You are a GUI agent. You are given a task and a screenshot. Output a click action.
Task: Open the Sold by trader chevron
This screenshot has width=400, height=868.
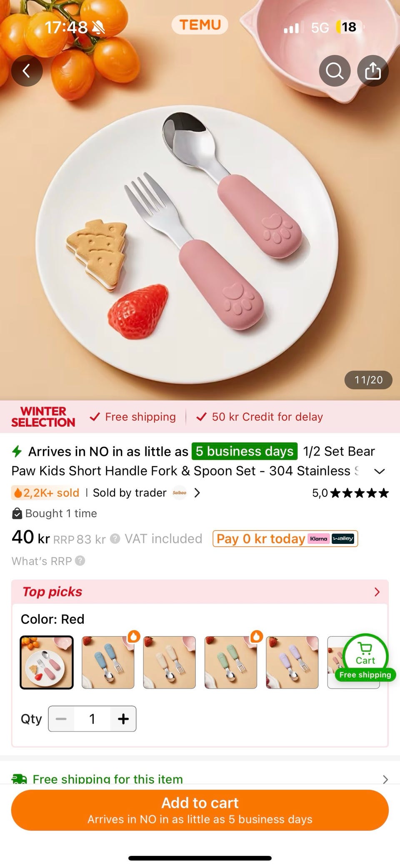(197, 493)
